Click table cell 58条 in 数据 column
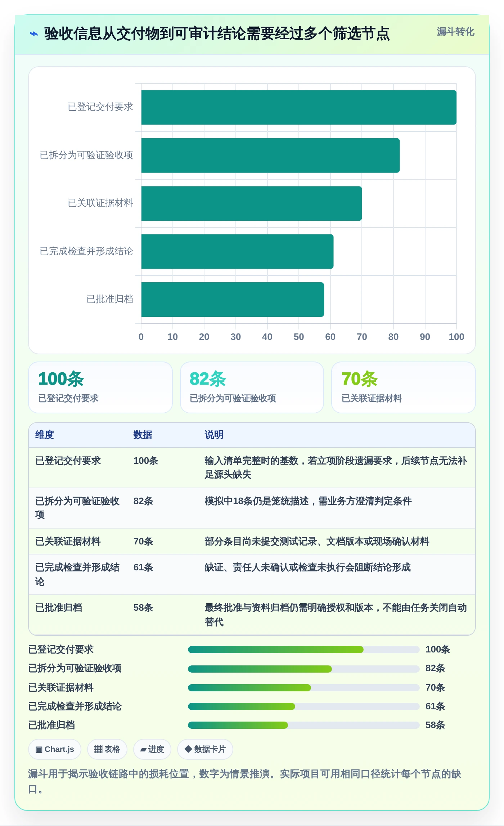 pos(143,607)
